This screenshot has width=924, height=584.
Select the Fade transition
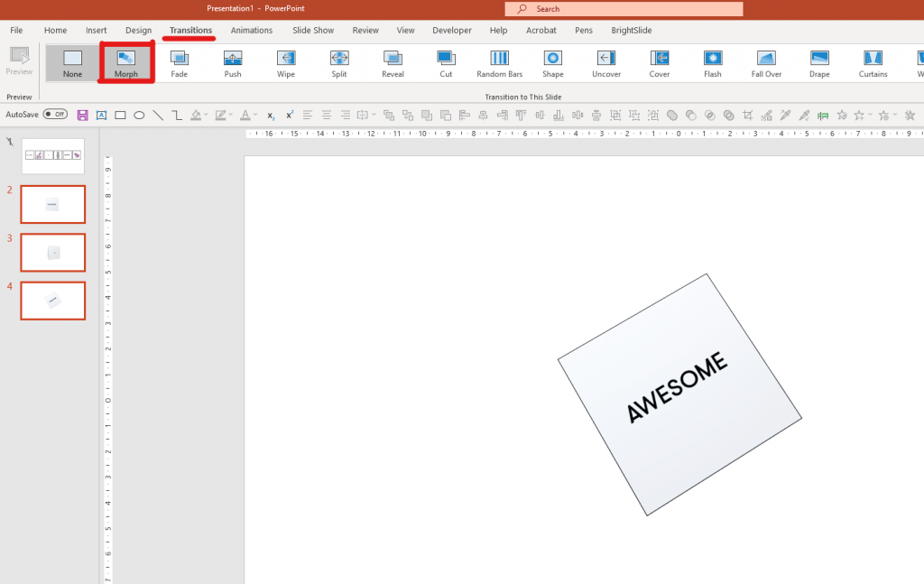[179, 63]
